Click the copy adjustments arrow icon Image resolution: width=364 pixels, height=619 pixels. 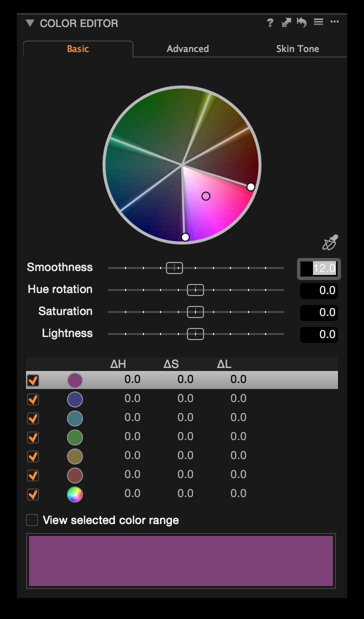(x=286, y=22)
